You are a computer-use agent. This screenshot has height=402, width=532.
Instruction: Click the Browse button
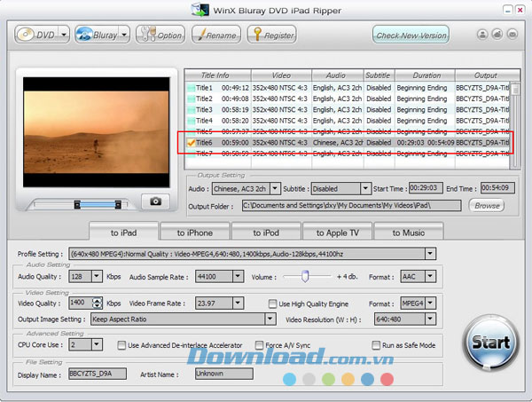[487, 205]
